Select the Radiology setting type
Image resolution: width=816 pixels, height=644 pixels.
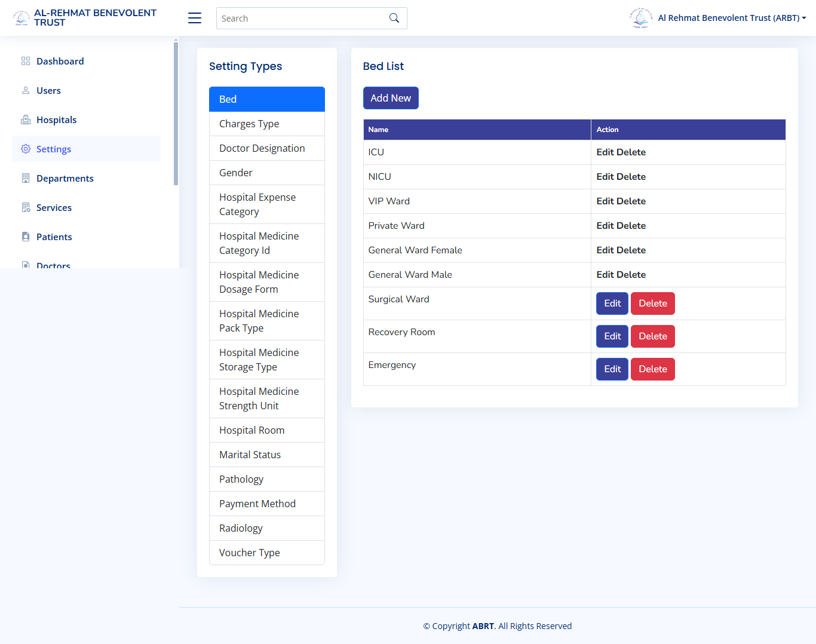[241, 528]
